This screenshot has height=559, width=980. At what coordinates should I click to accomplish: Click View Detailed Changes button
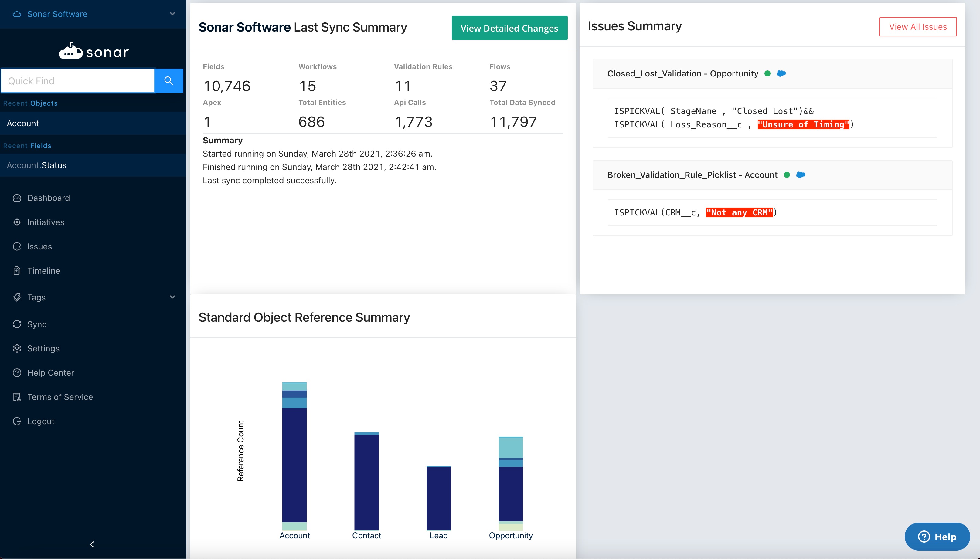(x=509, y=28)
